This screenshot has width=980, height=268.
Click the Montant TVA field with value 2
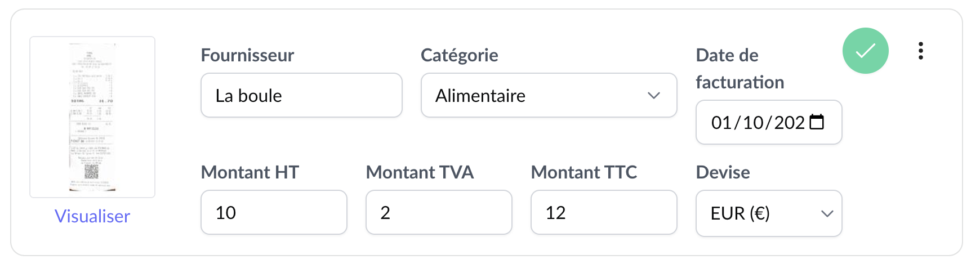[x=439, y=212]
